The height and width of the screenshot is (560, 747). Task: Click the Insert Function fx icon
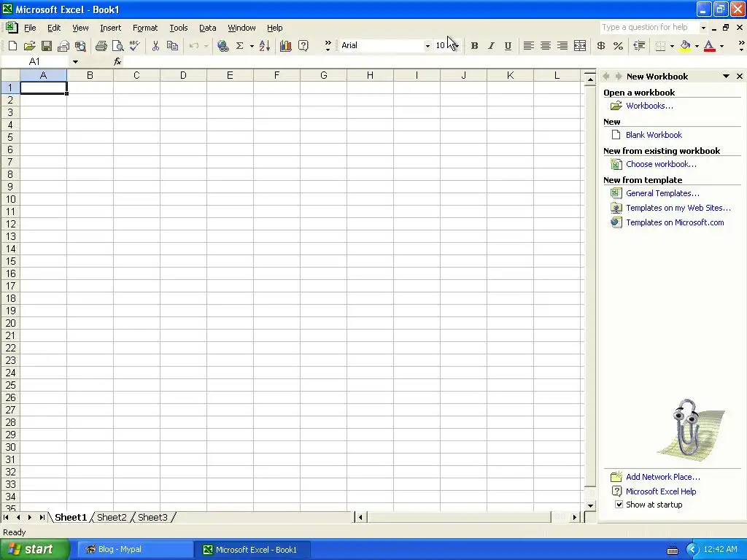117,61
